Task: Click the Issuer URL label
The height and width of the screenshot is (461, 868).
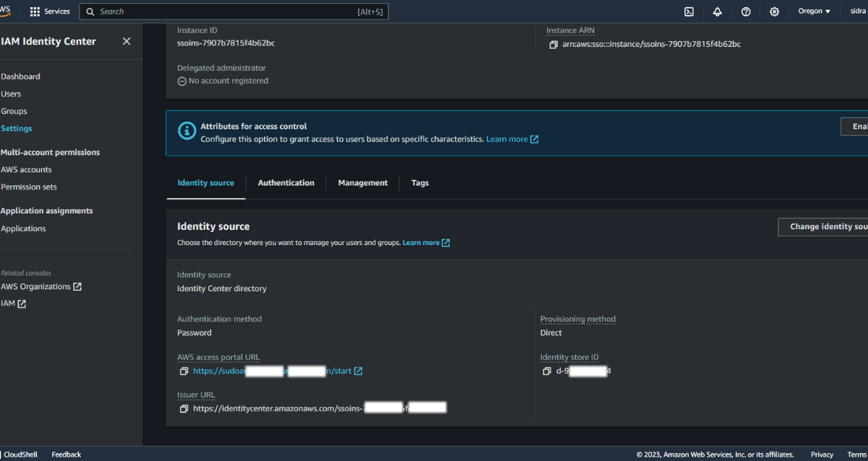Action: pyautogui.click(x=196, y=395)
